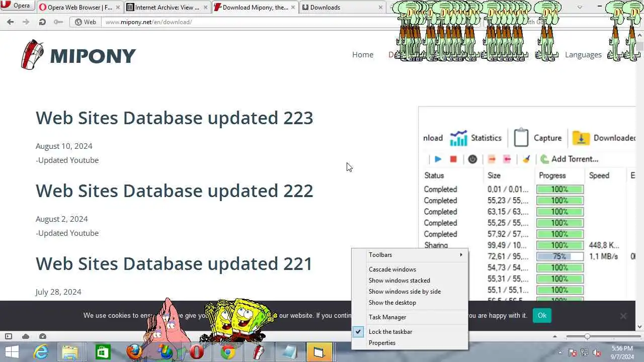
Task: Open Google Chrome from taskbar
Action: click(227, 352)
